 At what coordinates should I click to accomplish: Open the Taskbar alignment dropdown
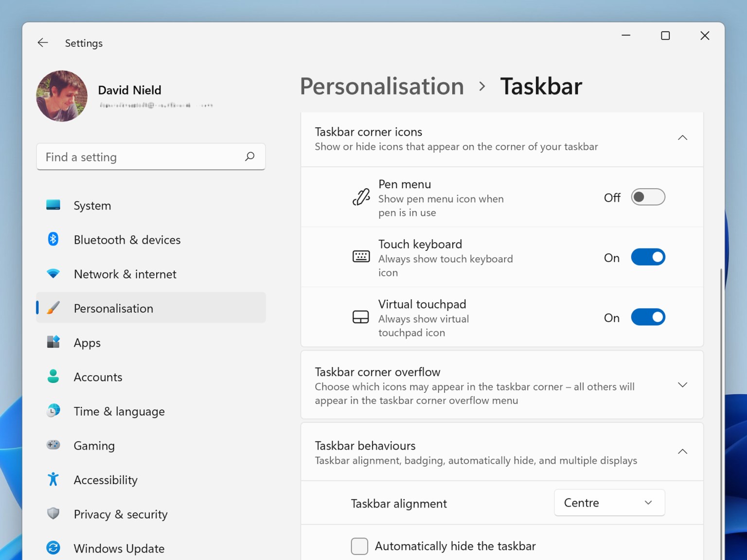609,503
